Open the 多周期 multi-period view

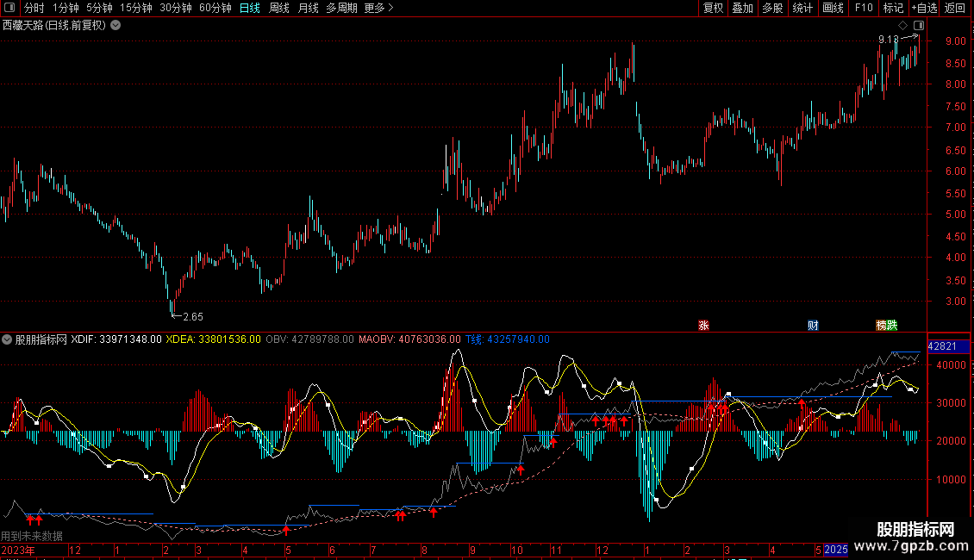coord(341,8)
